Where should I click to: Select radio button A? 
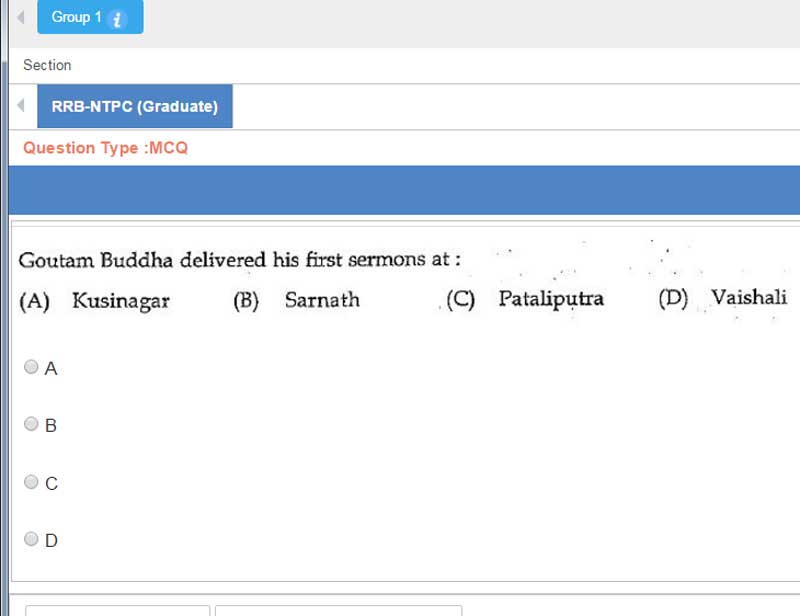tap(32, 367)
